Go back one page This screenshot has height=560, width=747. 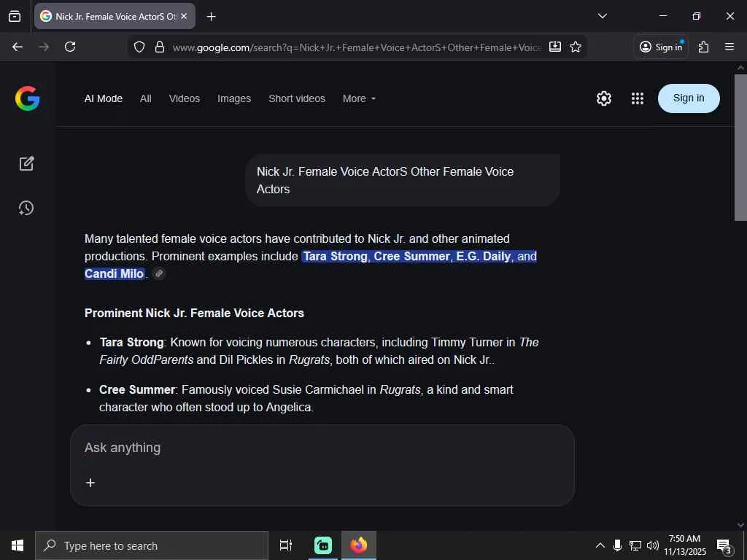tap(18, 47)
